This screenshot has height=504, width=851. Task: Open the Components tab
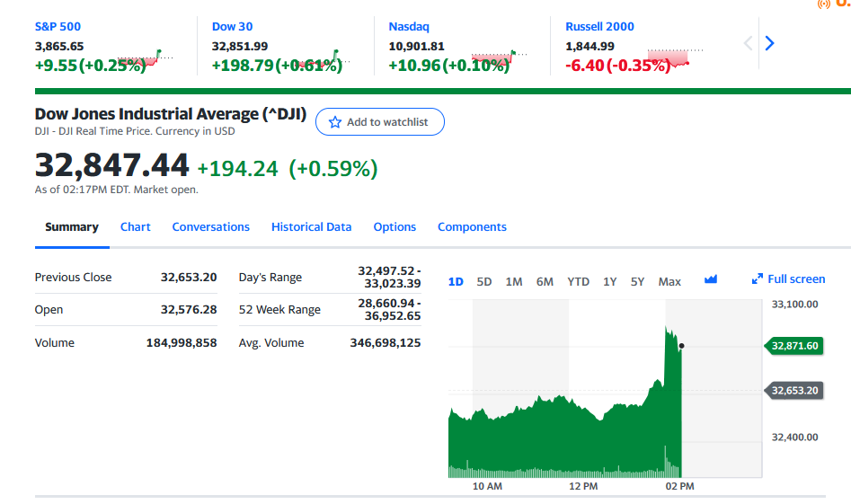tap(472, 226)
